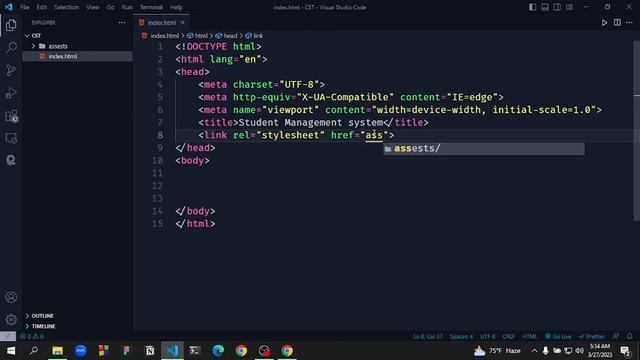640x360 pixels.
Task: Click the editor vertical scrollbar
Action: [637, 131]
